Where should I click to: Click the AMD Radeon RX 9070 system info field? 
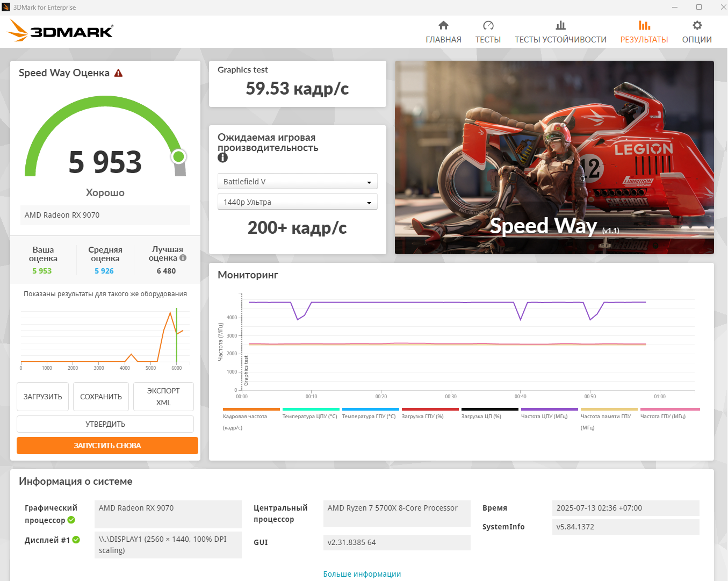[x=168, y=514]
